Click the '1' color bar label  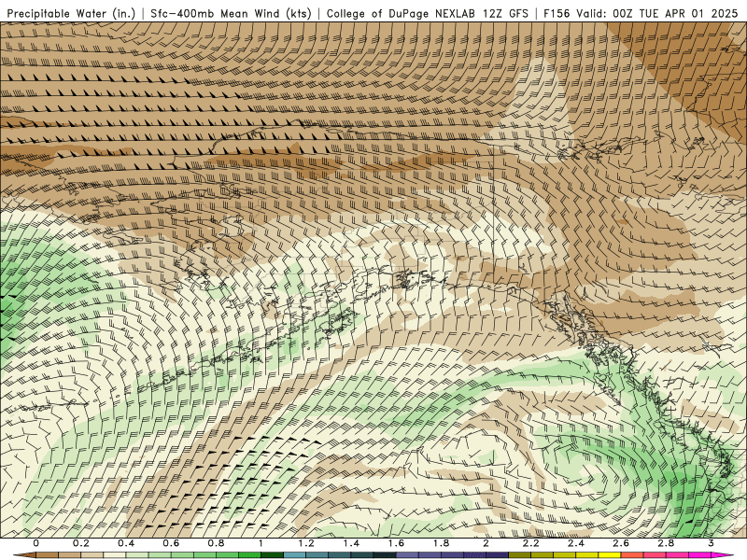point(261,543)
